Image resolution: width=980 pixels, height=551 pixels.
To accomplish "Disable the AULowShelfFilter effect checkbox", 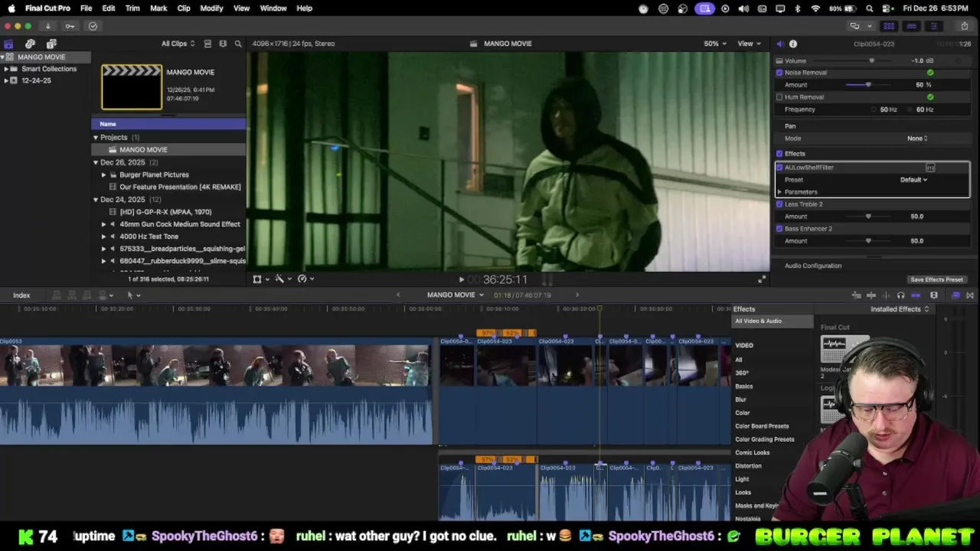I will click(x=779, y=168).
